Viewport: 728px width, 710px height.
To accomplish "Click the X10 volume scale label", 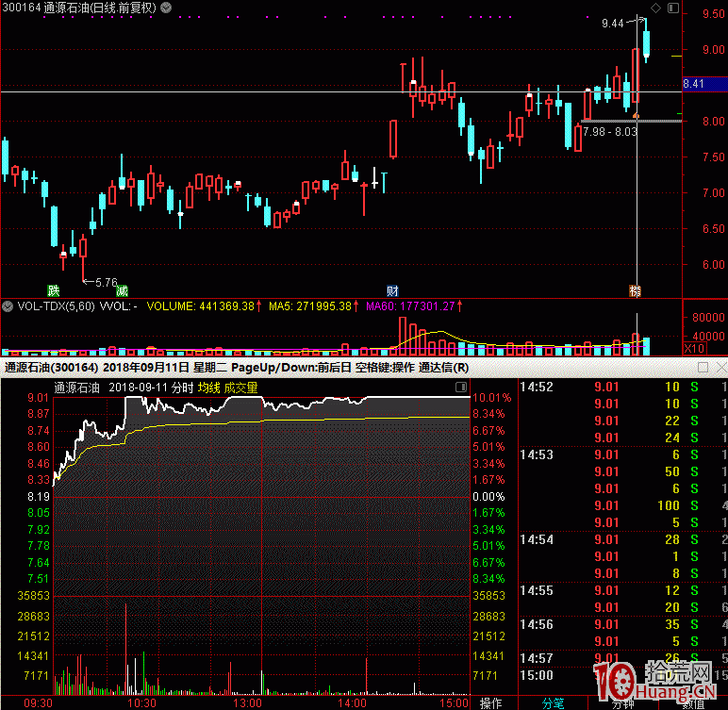I will pyautogui.click(x=695, y=348).
